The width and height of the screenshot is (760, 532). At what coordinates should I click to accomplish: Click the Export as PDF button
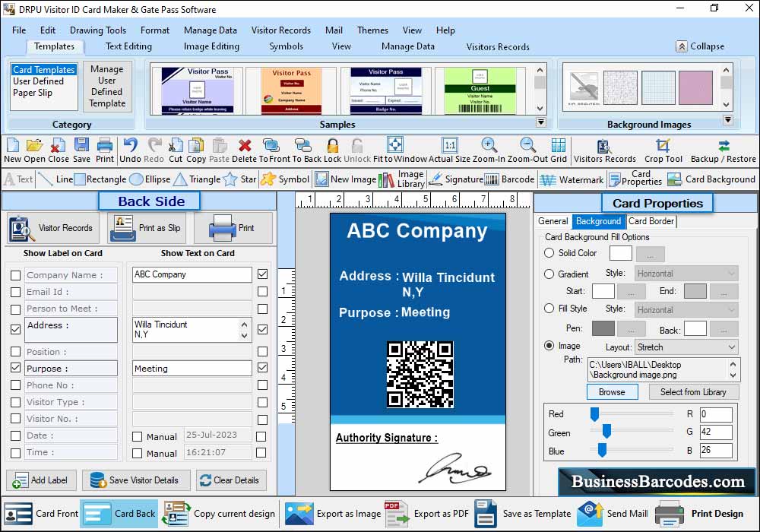coord(426,514)
